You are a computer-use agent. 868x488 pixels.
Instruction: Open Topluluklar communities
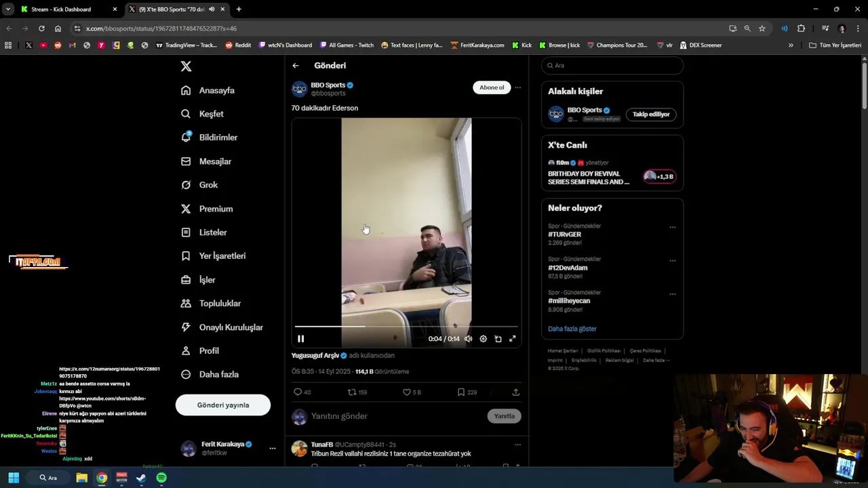coord(211,304)
